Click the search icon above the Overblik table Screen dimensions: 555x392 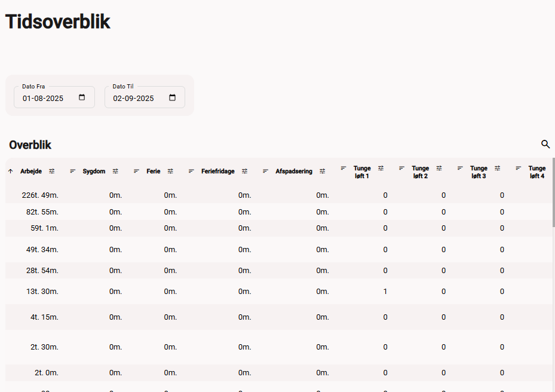(545, 144)
